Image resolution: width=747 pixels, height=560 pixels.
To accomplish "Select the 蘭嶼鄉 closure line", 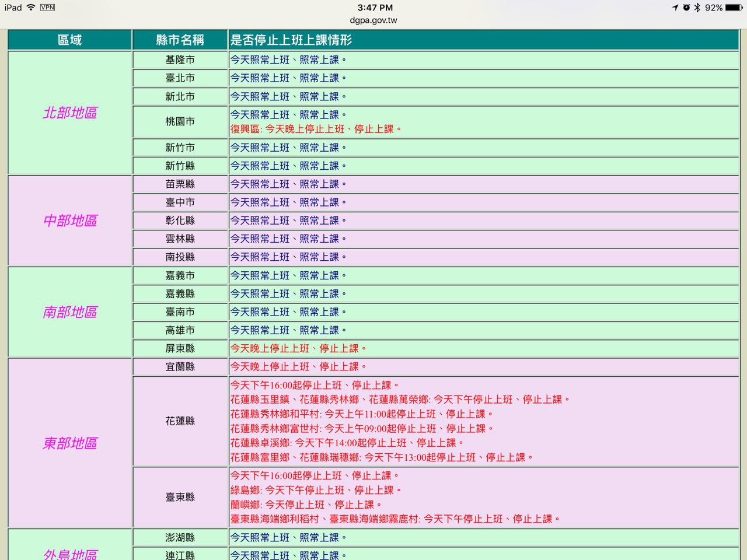I will (x=306, y=505).
